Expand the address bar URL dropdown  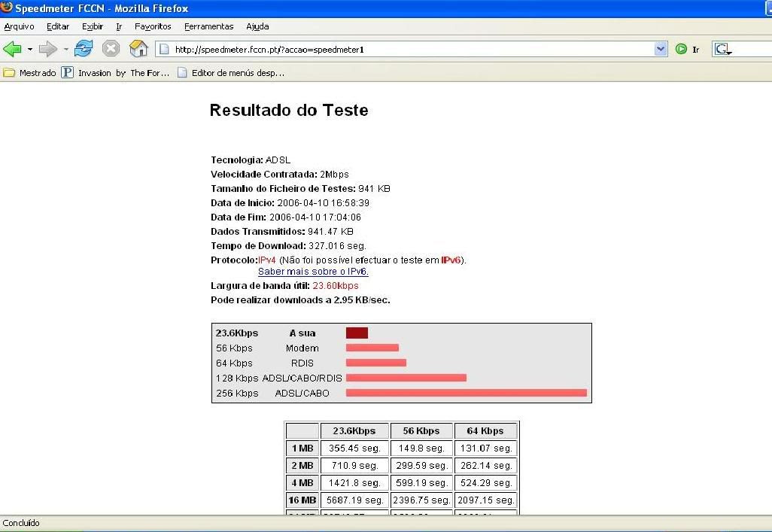click(x=661, y=49)
